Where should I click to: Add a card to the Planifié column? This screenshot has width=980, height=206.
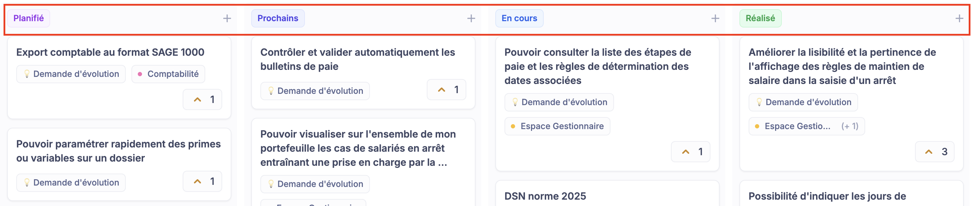(227, 18)
